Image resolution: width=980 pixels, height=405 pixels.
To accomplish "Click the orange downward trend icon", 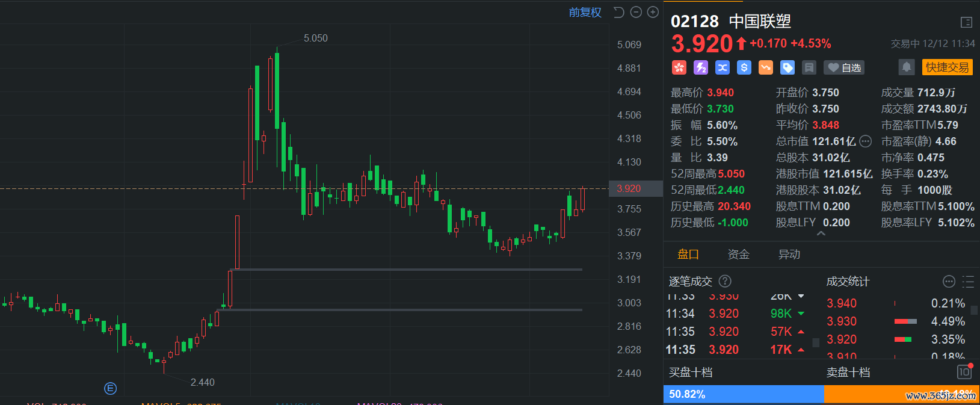I will pos(766,67).
